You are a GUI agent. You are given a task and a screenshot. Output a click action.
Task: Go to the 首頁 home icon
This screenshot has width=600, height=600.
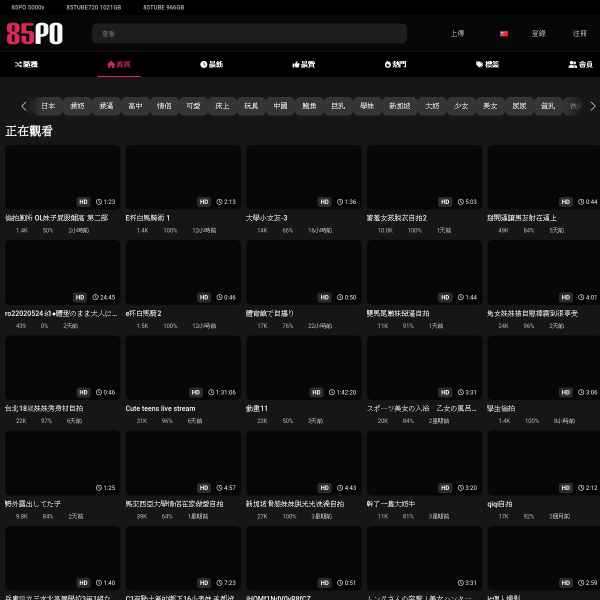pos(111,64)
